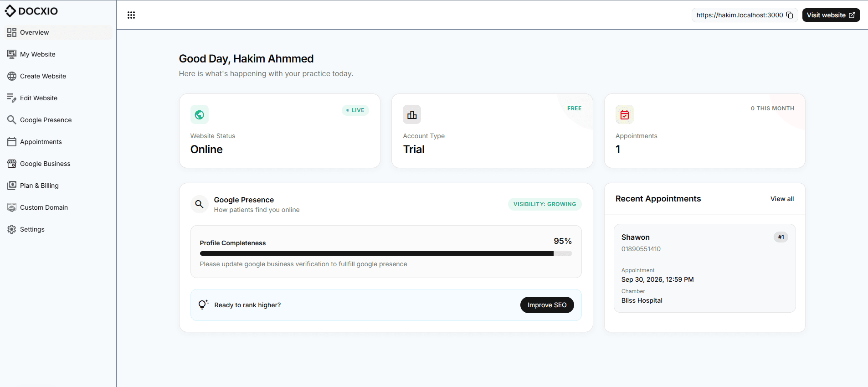The height and width of the screenshot is (387, 868).
Task: Click the FREE account badge
Action: pyautogui.click(x=574, y=108)
